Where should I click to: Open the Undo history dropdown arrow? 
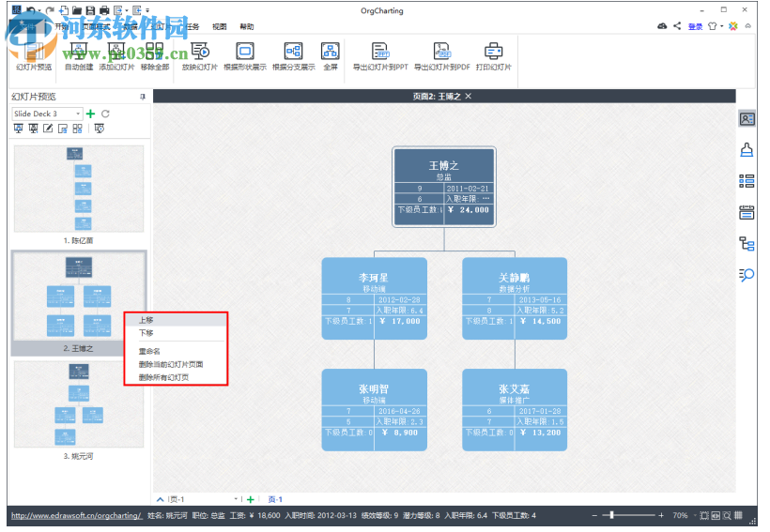(39, 10)
